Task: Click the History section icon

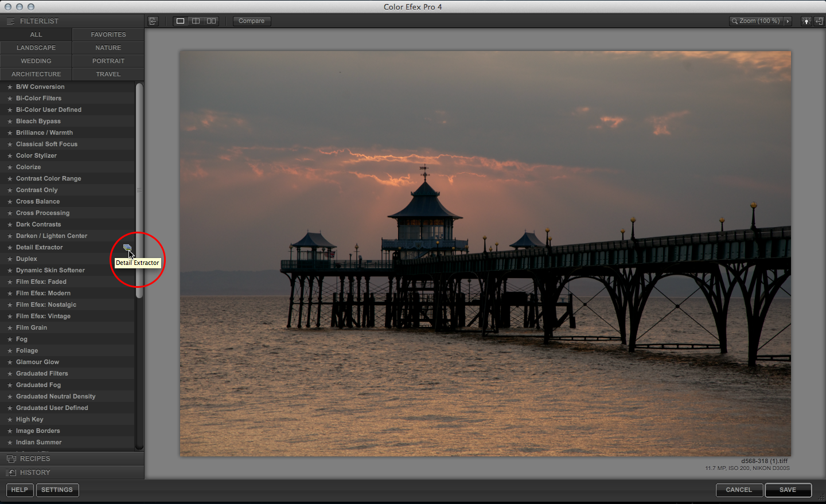Action: [x=11, y=472]
